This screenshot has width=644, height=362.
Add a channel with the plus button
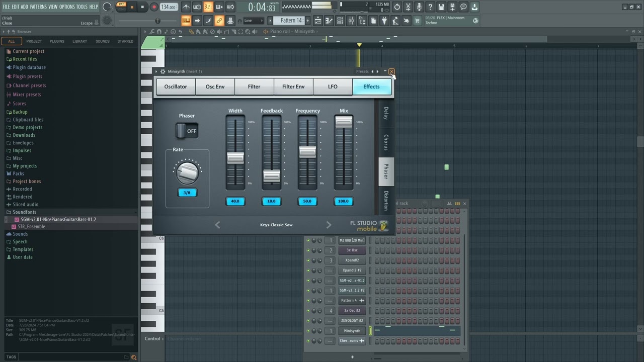352,357
